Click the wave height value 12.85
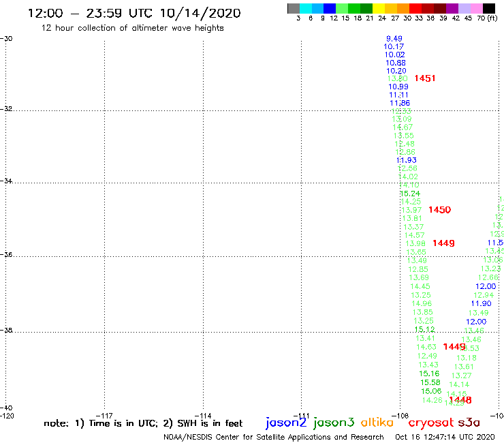 pos(418,269)
